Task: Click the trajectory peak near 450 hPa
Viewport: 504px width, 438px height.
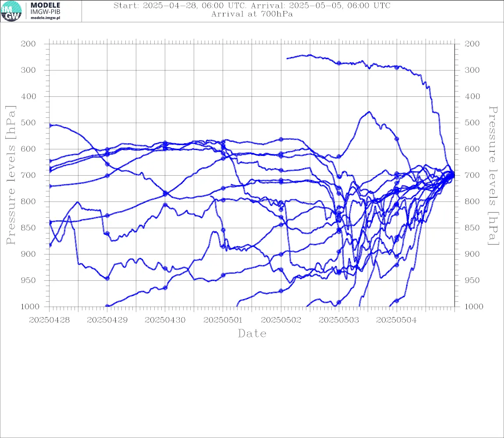Action: (x=369, y=112)
